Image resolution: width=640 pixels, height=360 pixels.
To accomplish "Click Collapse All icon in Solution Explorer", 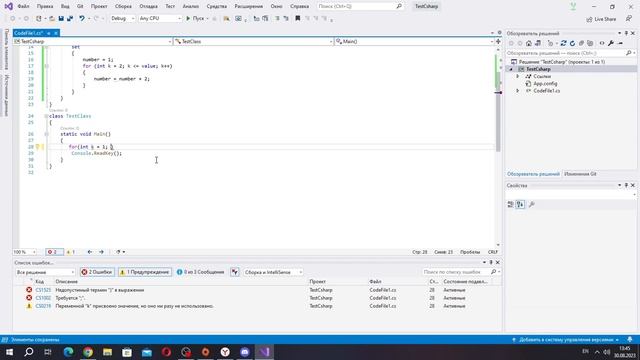I will click(581, 43).
